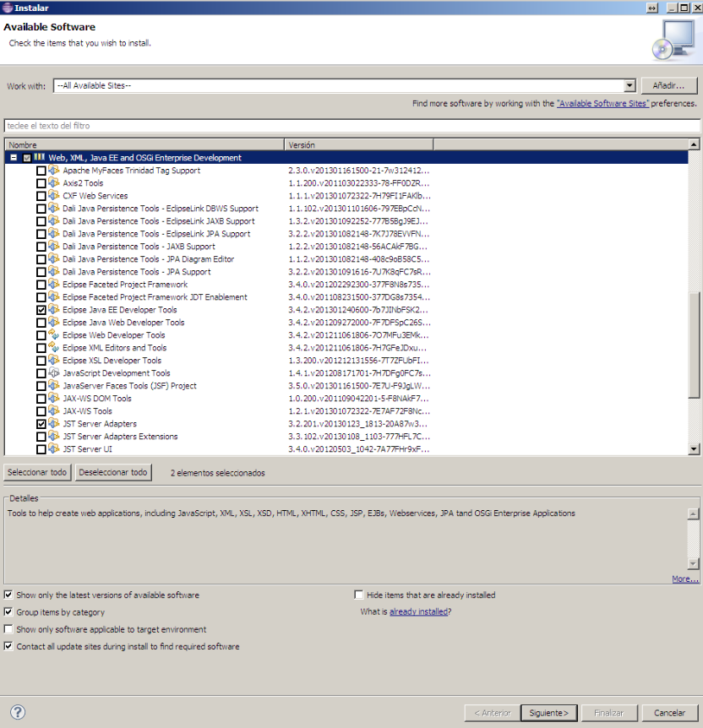This screenshot has width=703, height=728.
Task: Check the CXF Web Services checkbox
Action: 41,196
